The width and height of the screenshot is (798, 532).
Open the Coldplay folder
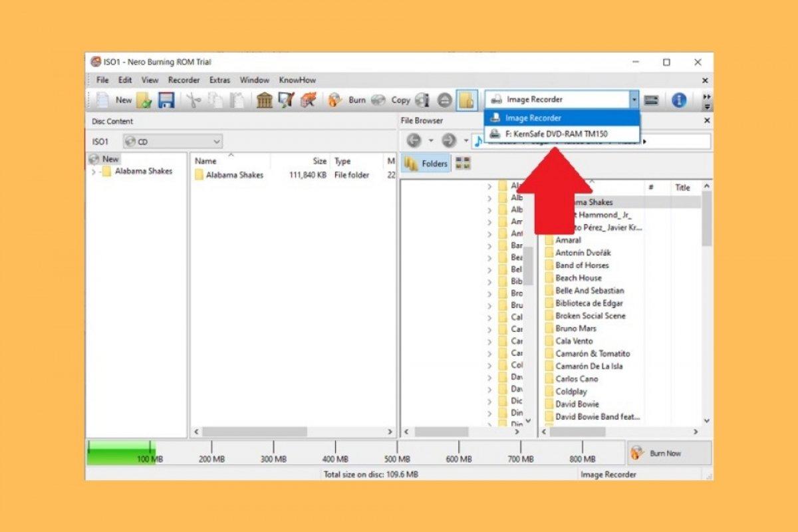click(566, 392)
